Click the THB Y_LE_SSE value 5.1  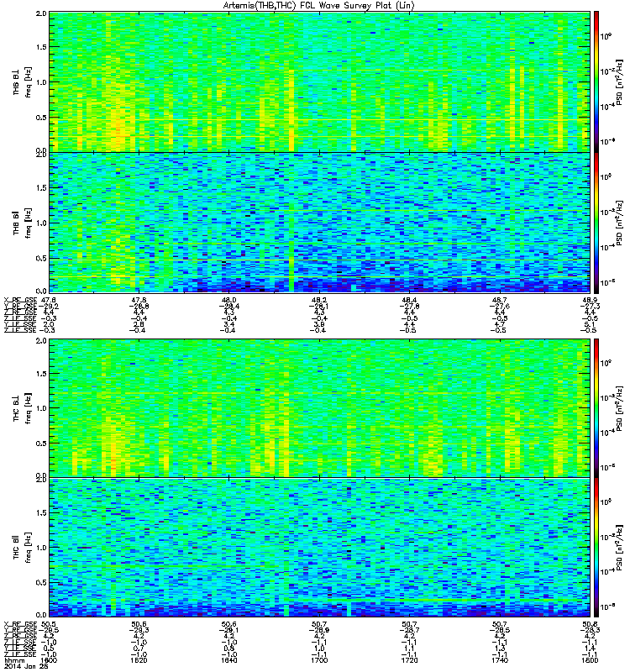(x=590, y=324)
